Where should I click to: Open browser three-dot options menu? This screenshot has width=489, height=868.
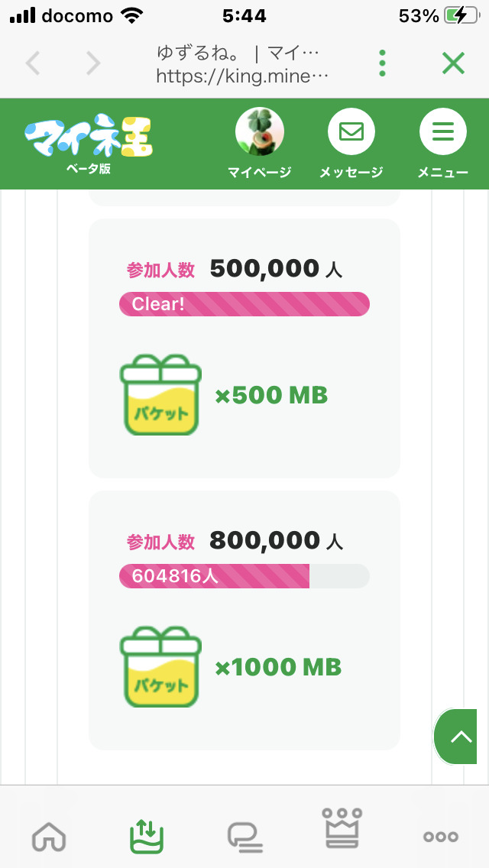(383, 63)
